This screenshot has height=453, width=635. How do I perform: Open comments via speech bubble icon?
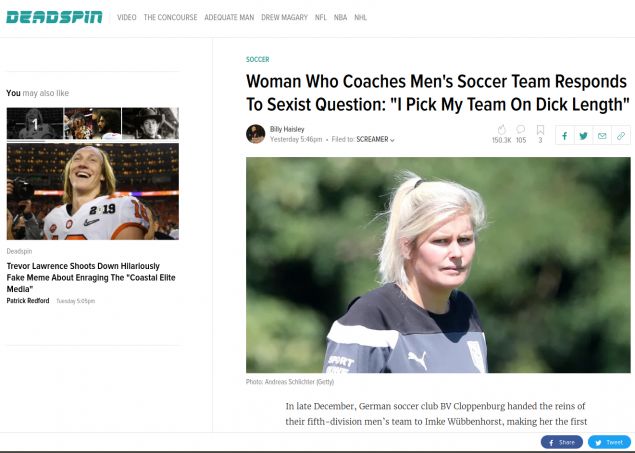(521, 130)
